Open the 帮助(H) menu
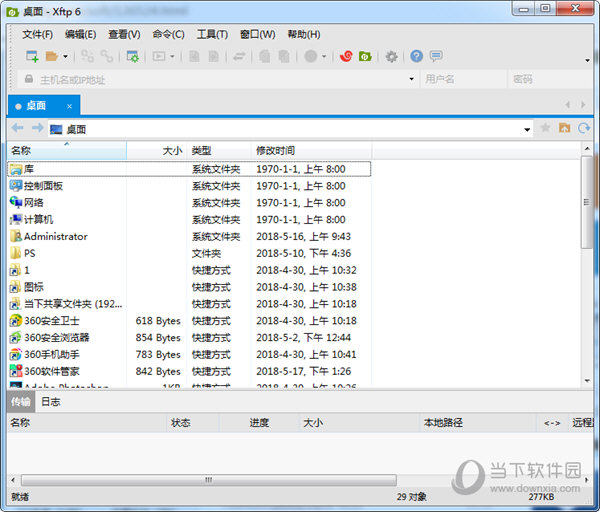This screenshot has height=512, width=600. [304, 34]
